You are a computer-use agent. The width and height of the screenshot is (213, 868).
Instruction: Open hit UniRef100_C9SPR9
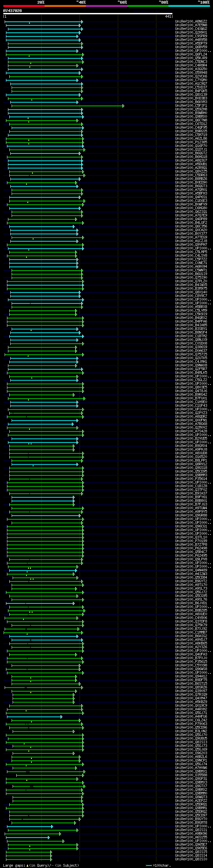tap(191, 36)
